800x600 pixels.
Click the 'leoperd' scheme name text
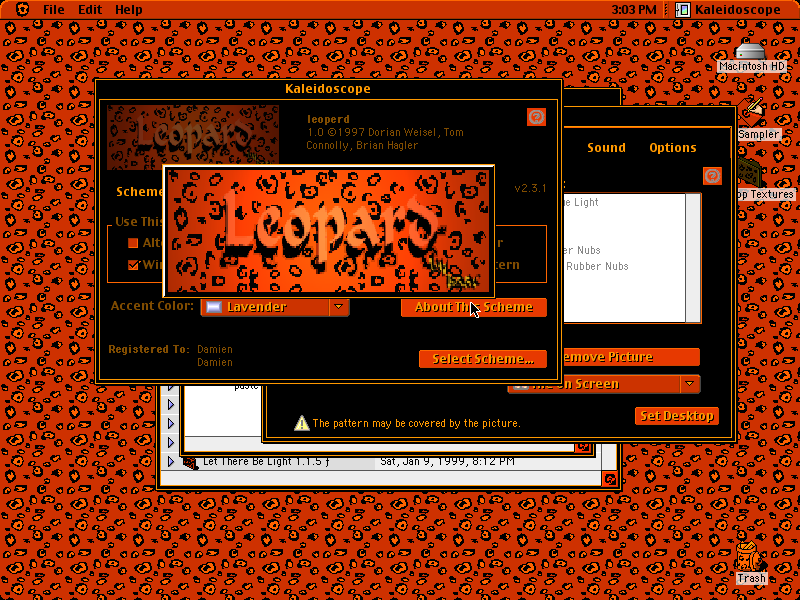[x=328, y=119]
